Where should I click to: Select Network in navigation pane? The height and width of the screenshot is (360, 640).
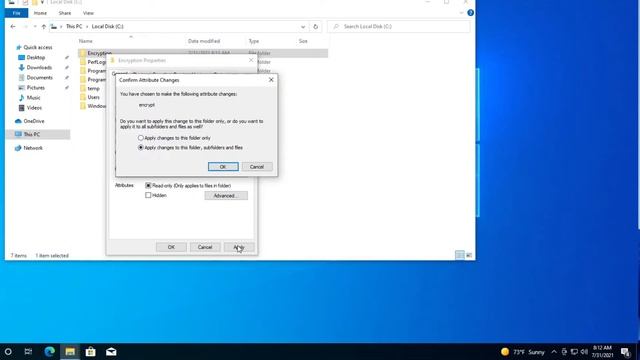pyautogui.click(x=33, y=148)
